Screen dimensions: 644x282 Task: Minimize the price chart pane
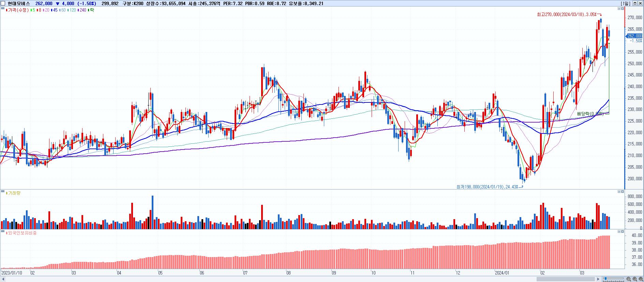(x=619, y=9)
